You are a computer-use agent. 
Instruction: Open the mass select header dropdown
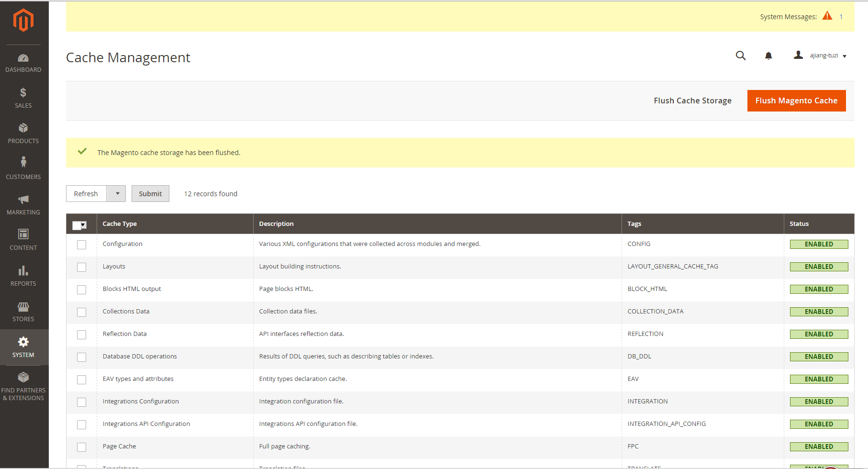[79, 225]
